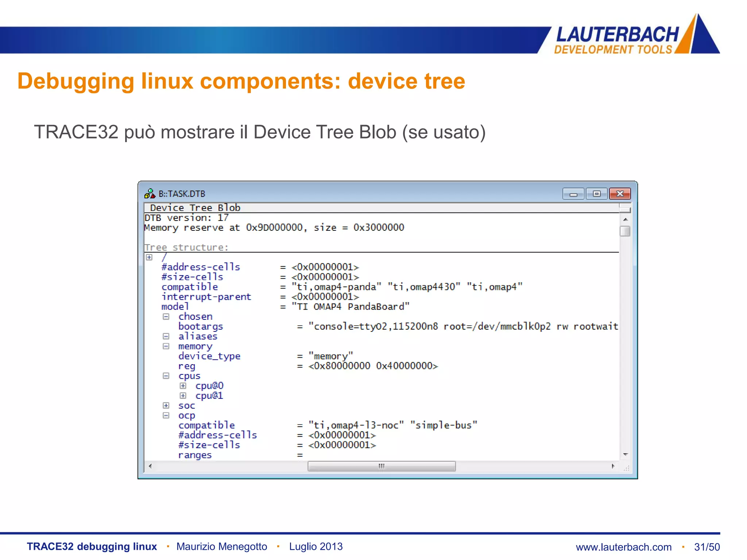Click the <0x80000000 0x40000000> reg value
747x560 pixels.
coord(373,366)
